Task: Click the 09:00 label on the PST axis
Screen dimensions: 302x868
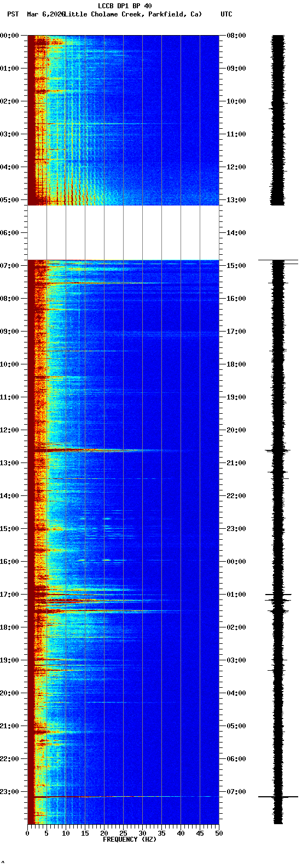Action: 10,332
